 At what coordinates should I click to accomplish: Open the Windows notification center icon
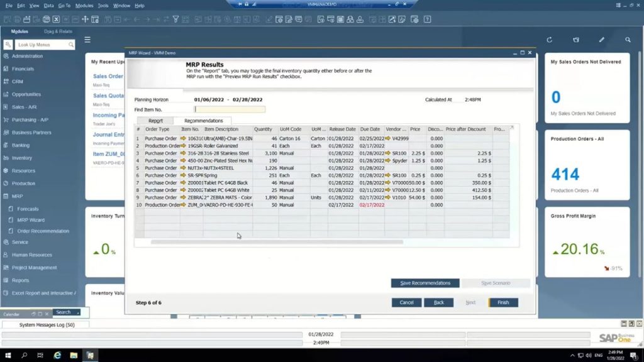(x=634, y=355)
